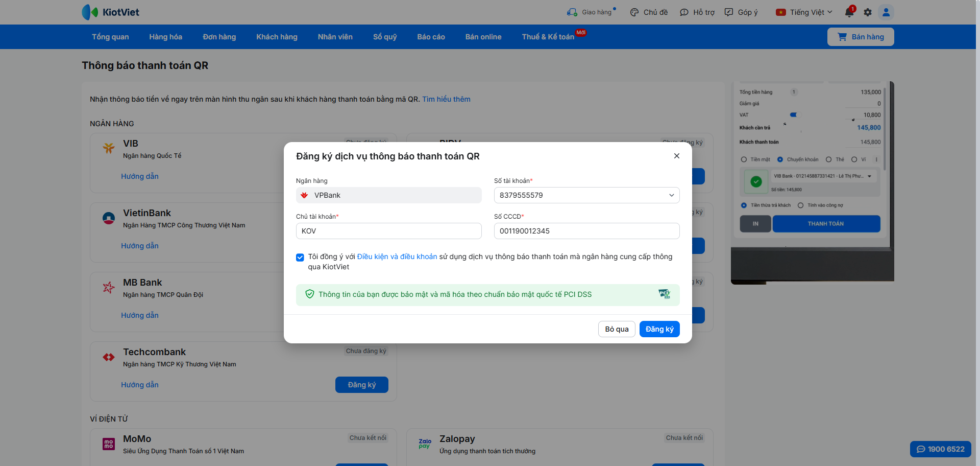Click the green security shield icon
The width and height of the screenshot is (980, 466).
310,294
